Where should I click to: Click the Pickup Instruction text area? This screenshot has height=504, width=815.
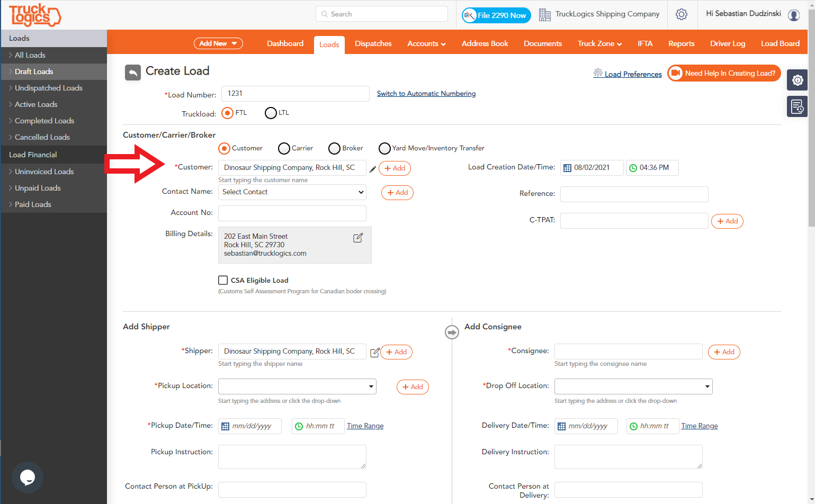pyautogui.click(x=292, y=457)
